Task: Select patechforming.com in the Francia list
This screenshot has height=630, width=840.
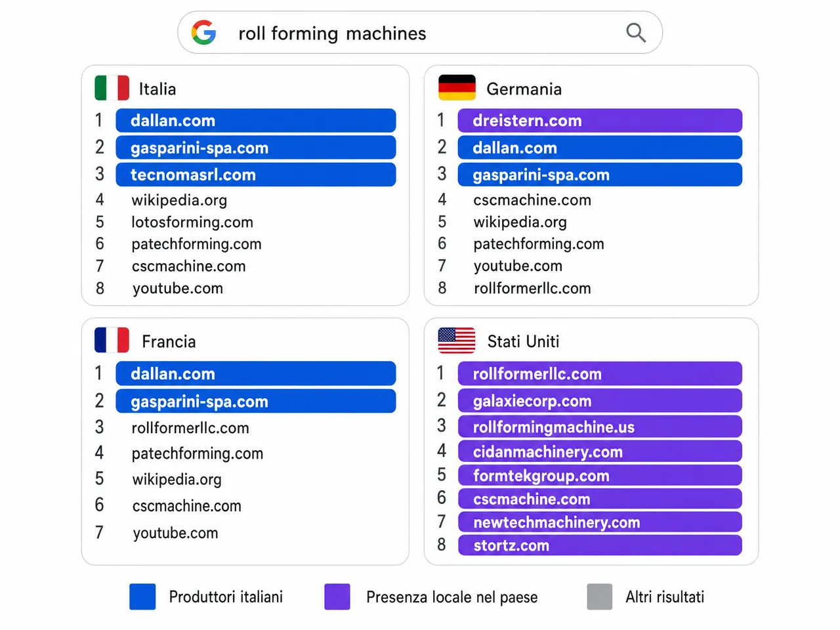Action: [198, 453]
